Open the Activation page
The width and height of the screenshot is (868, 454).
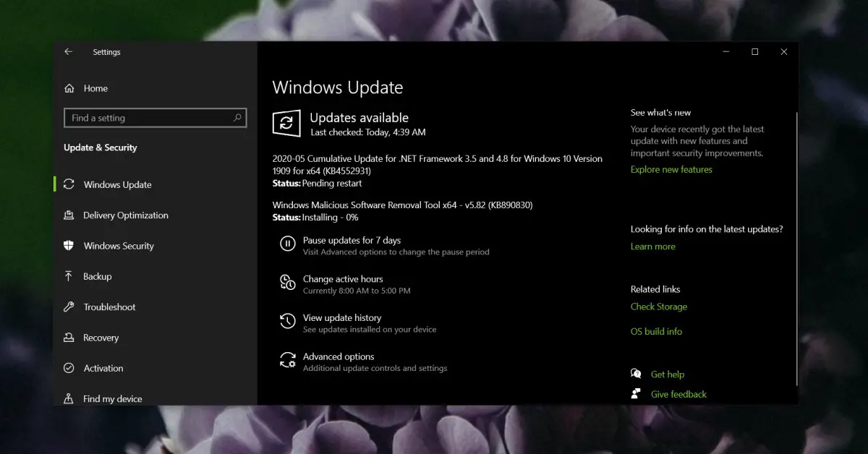103,368
